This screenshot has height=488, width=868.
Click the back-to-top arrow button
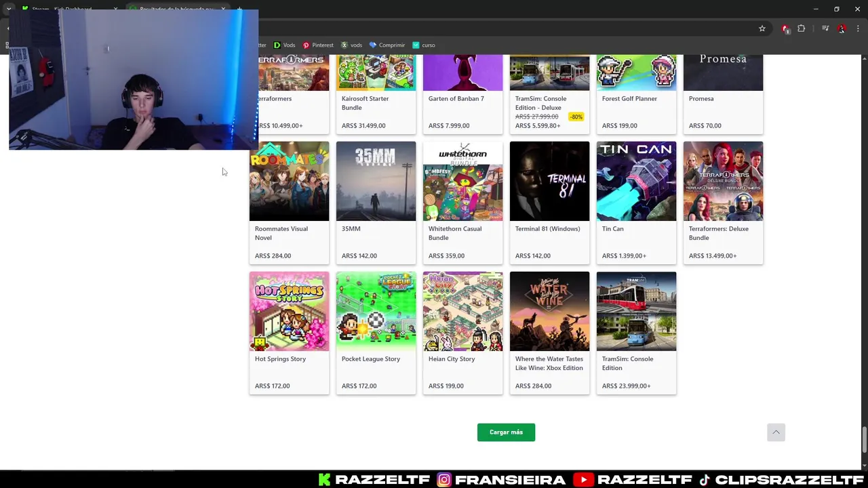pos(776,432)
